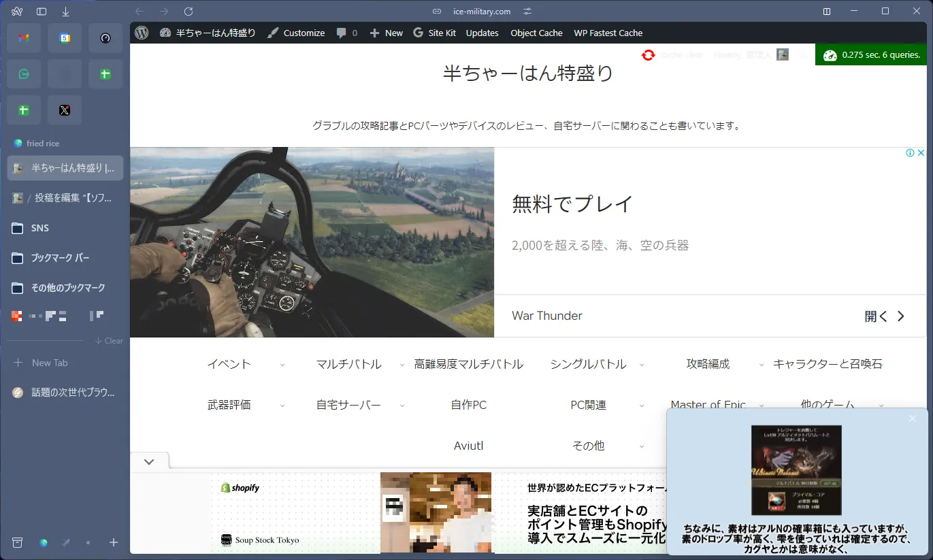Open the pinned X (Twitter) tile
Viewport: 933px width, 560px height.
(x=65, y=110)
